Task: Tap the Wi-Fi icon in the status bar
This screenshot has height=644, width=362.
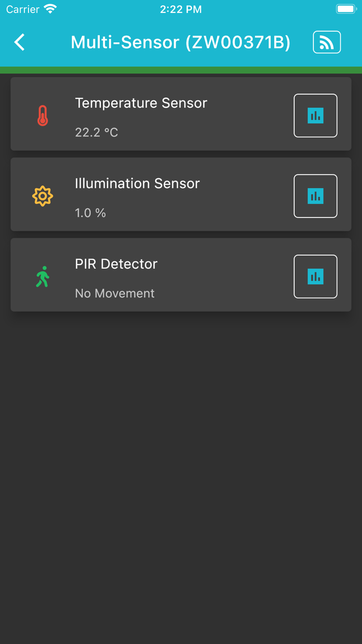Action: click(50, 8)
